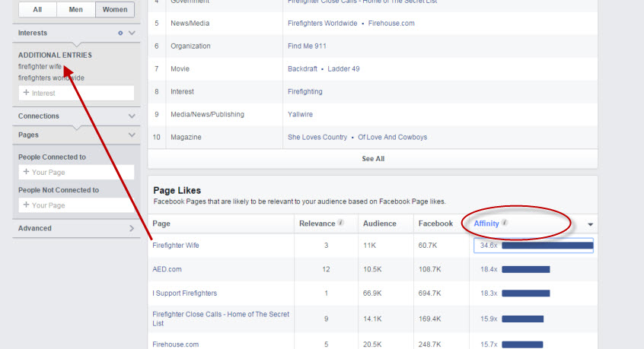Click the 108.7K Facebook value for AED.com
This screenshot has height=349, width=644.
pos(429,269)
